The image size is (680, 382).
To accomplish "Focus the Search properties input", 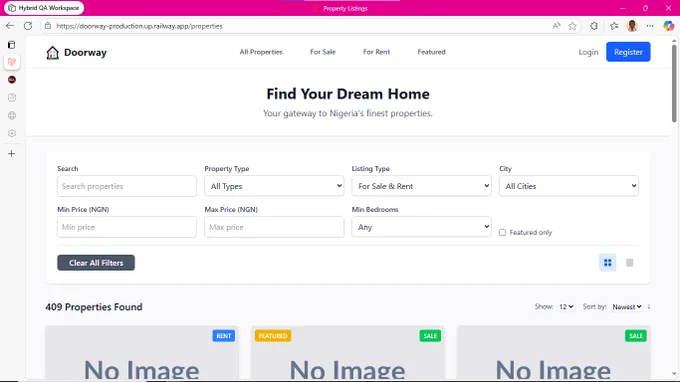I will 127,186.
